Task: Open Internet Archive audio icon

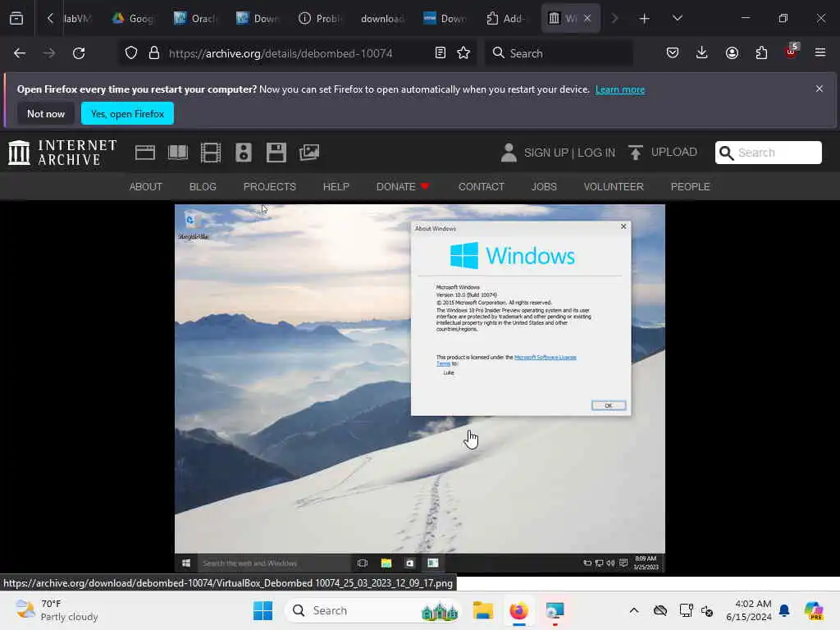Action: pyautogui.click(x=243, y=153)
